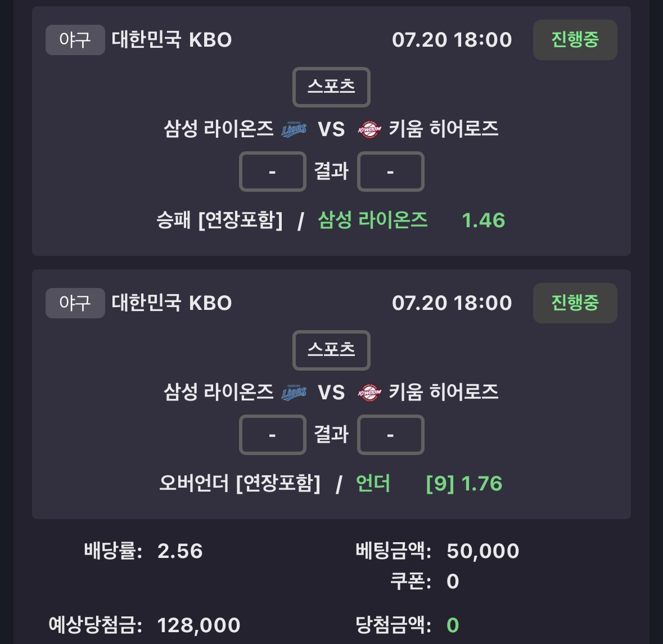Click 진행중 status badge on second card
Image resolution: width=663 pixels, height=644 pixels.
coord(575,303)
